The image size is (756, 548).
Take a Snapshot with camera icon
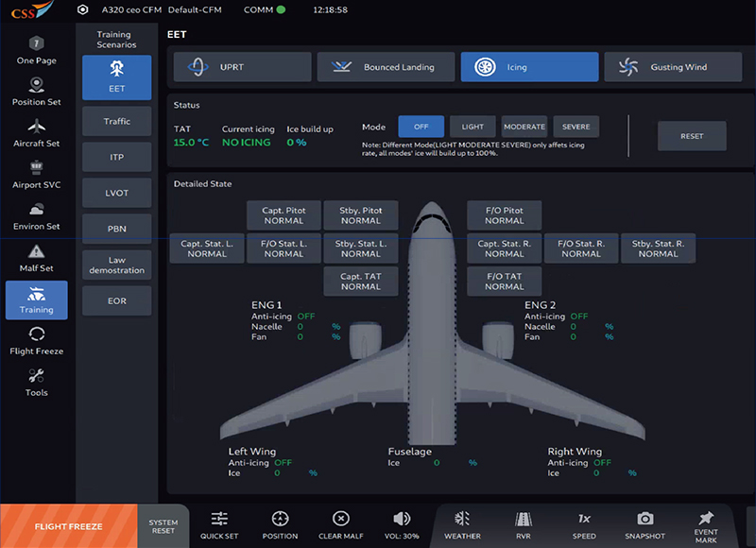pos(644,519)
